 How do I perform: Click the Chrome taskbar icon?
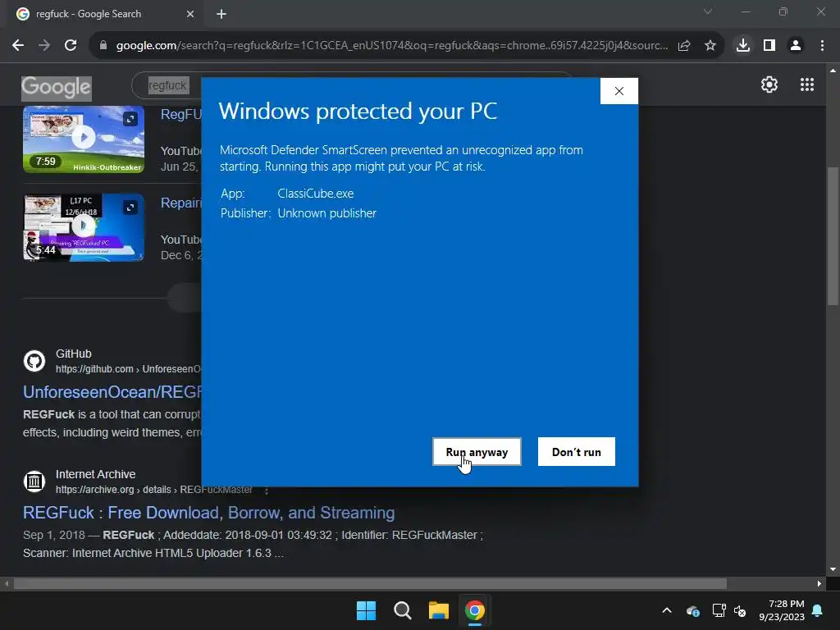click(475, 610)
